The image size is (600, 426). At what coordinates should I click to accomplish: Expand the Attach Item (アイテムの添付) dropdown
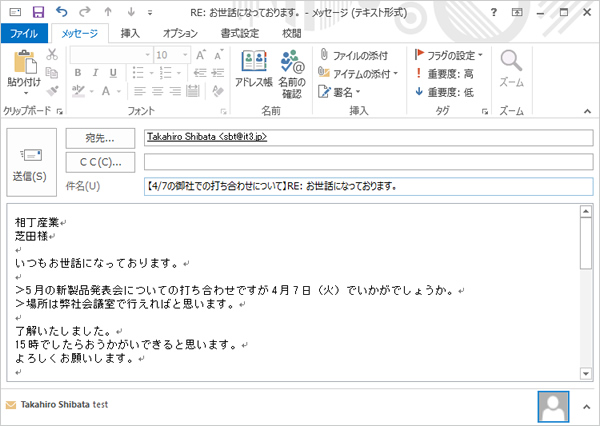tap(359, 73)
